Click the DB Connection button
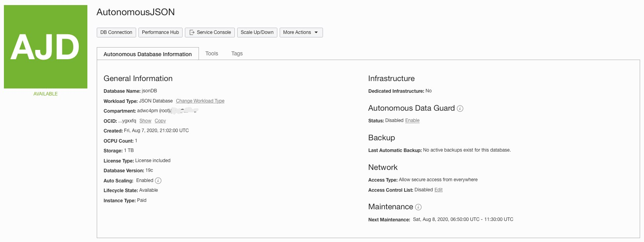 point(116,32)
